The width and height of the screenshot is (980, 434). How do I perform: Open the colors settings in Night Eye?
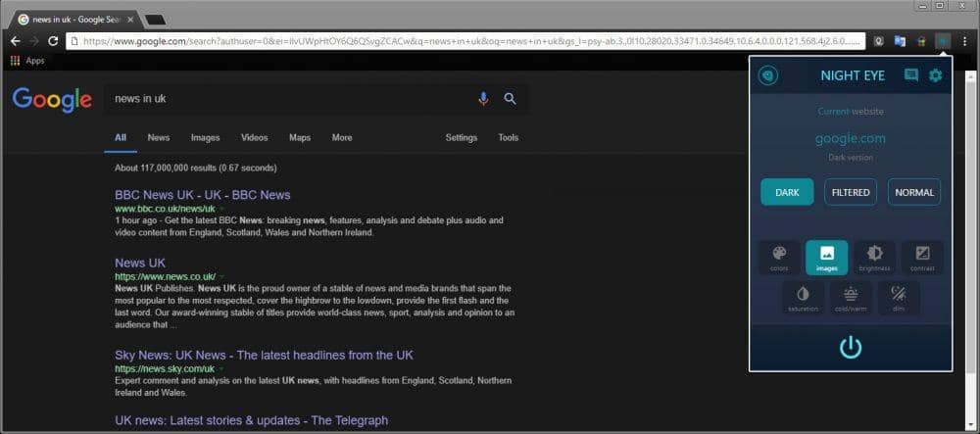(778, 257)
